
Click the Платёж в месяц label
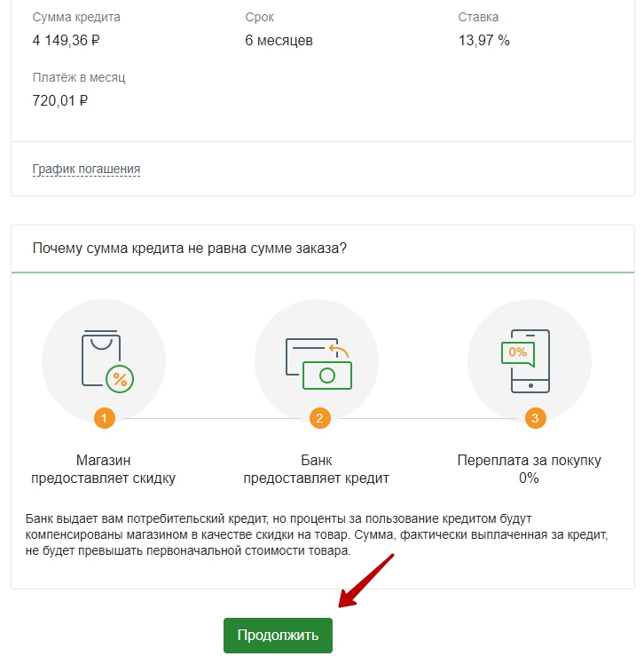point(79,77)
